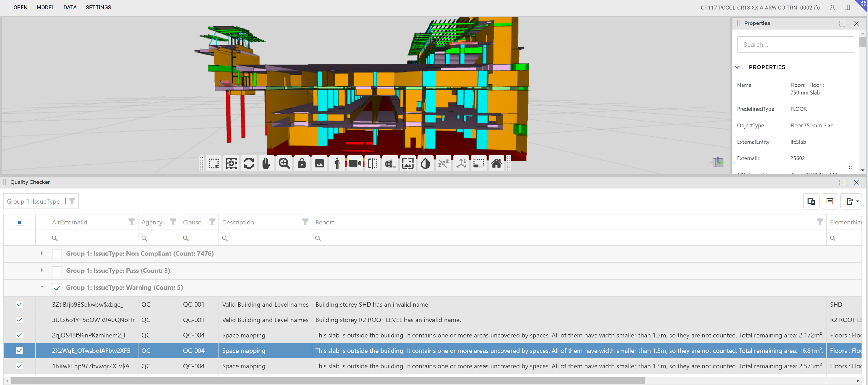Click the Properties panel vertical scrollbar

pos(862,42)
